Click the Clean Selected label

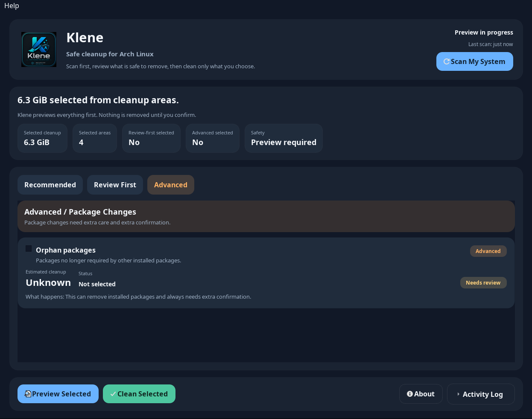[143, 394]
